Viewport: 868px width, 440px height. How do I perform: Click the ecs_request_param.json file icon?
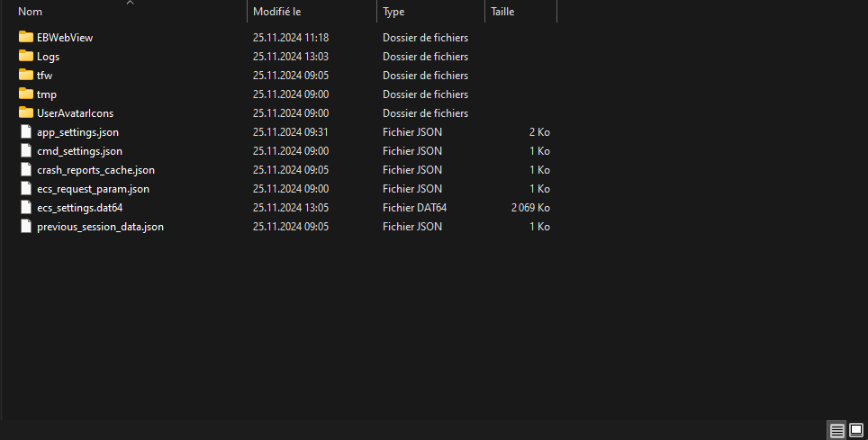[25, 189]
